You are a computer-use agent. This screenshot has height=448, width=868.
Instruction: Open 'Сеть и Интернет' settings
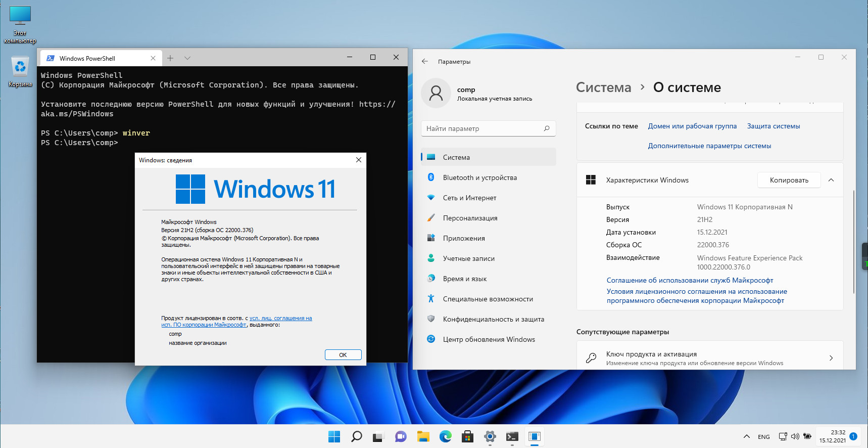[488, 198]
